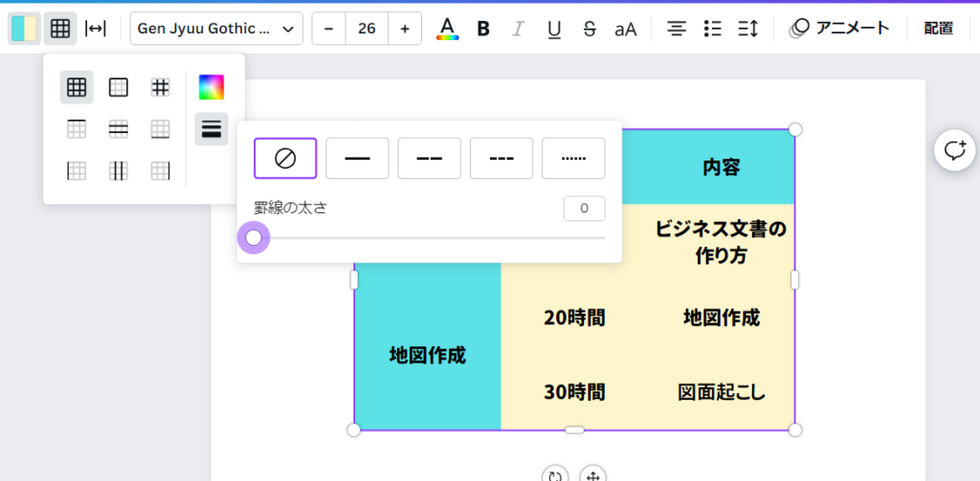Screen dimensions: 980x481
Task: Apply outer borders only
Action: point(119,87)
